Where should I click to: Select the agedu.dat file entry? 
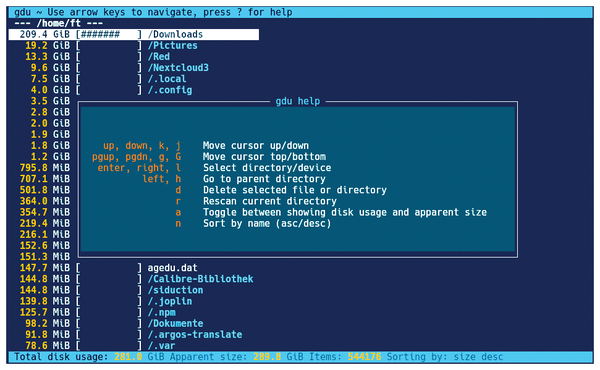pos(173,267)
